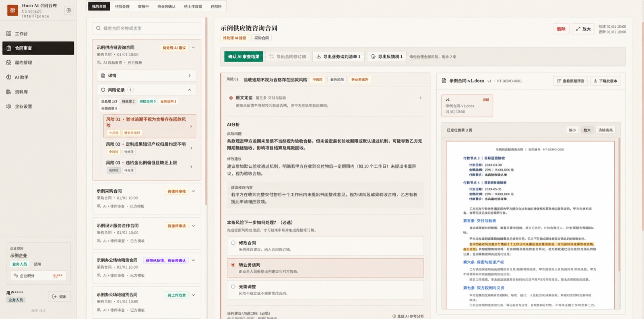Click external-link icon on 查看原版预览

point(559,81)
